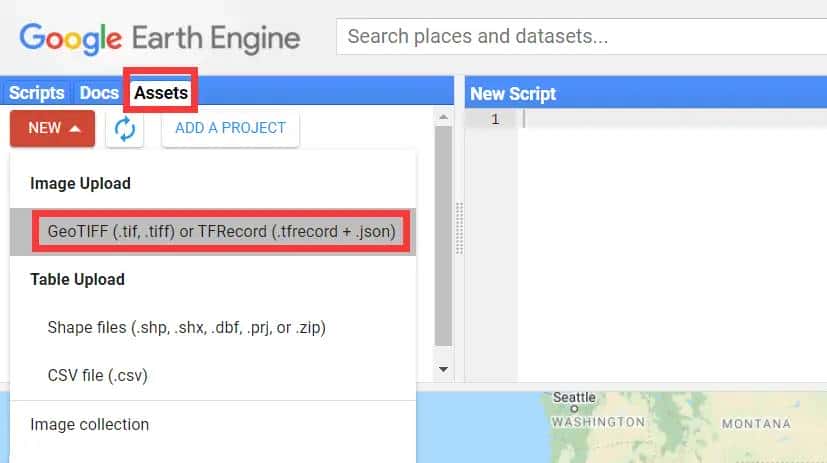Click line 1 in the script editor
This screenshot has width=827, height=463.
(672, 119)
